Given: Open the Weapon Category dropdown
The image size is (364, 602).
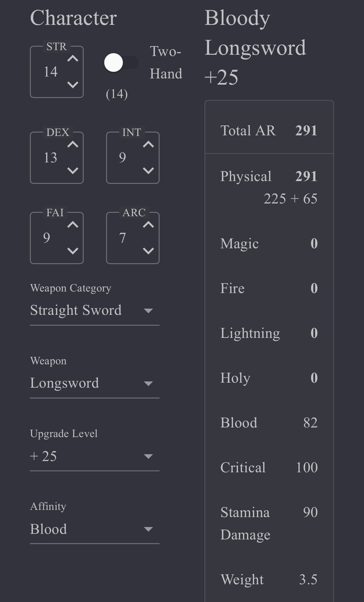Looking at the screenshot, I should pos(95,310).
